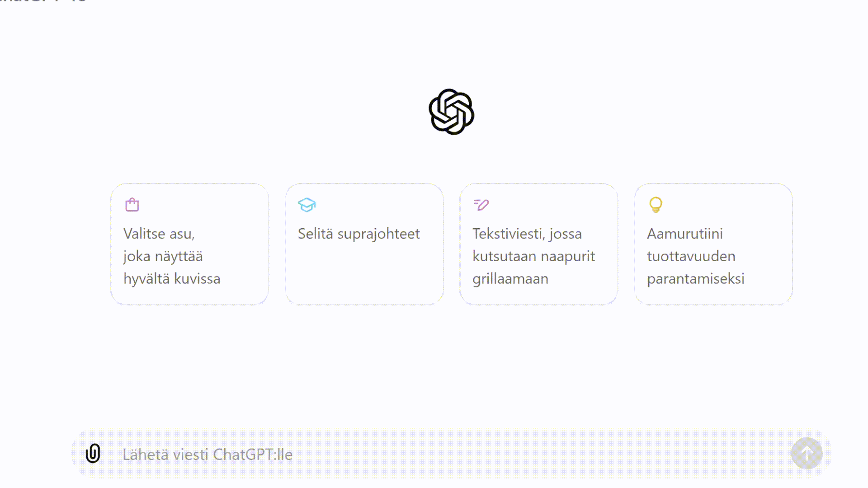The image size is (868, 488).
Task: Select the "Aamurutiini" suggestion text
Action: (x=684, y=234)
